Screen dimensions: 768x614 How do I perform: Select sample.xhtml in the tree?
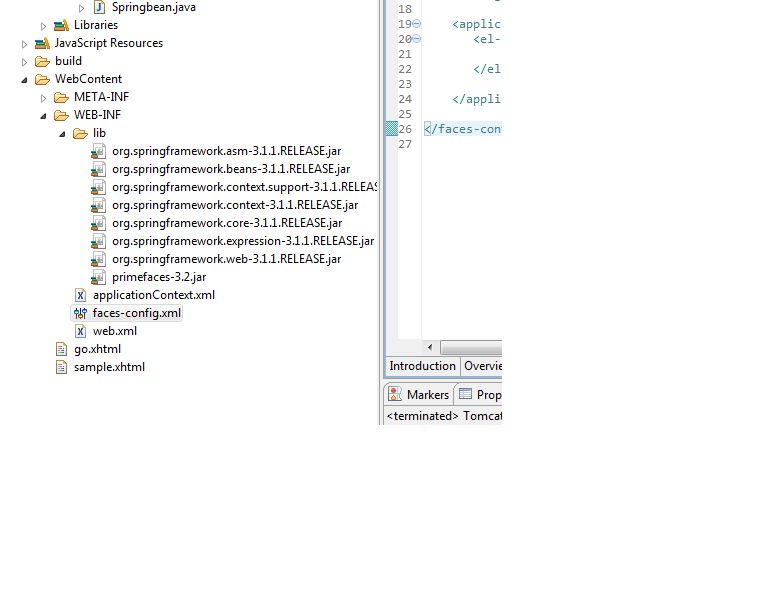[109, 367]
